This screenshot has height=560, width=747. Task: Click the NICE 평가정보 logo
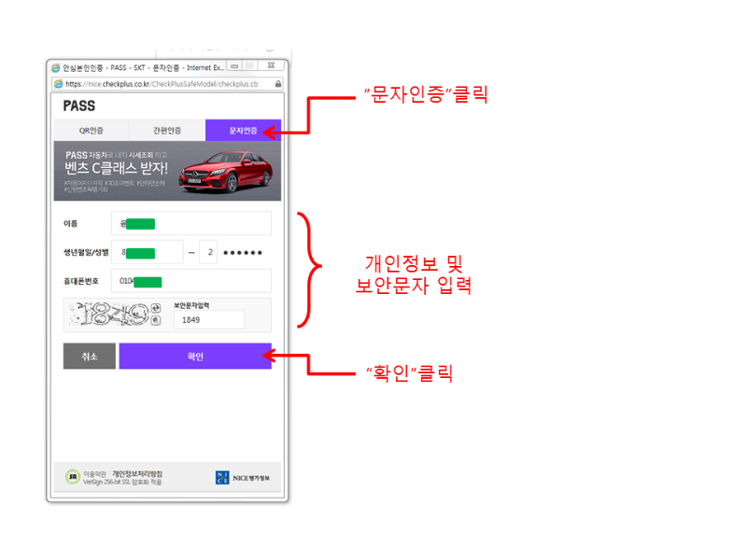[243, 478]
